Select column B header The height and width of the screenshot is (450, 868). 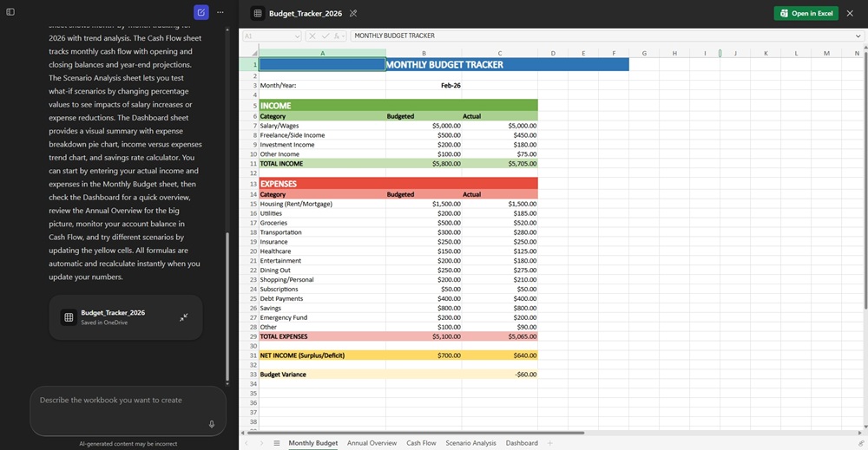coord(424,53)
